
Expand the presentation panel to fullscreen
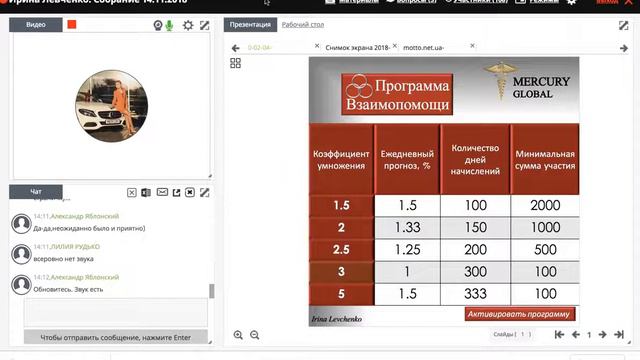(x=623, y=25)
